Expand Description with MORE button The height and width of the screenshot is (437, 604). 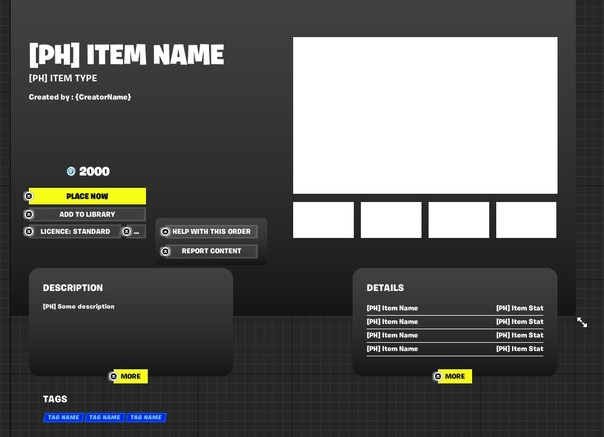click(130, 376)
